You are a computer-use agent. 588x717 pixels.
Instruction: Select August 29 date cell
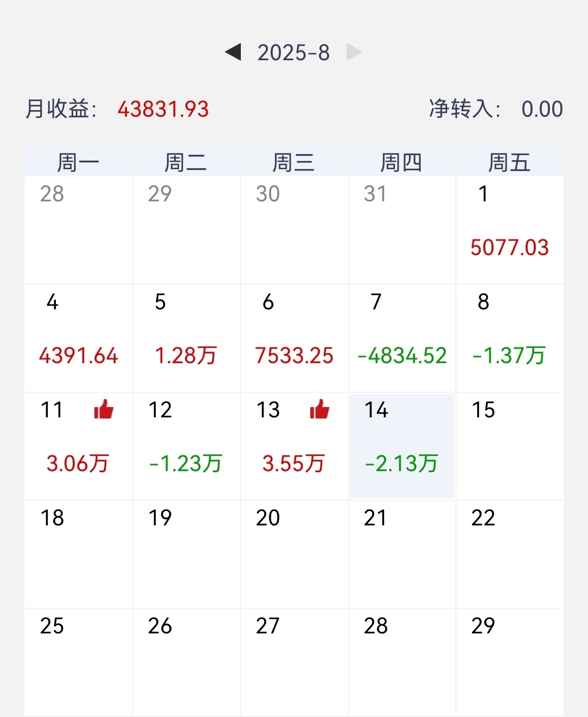(510, 662)
